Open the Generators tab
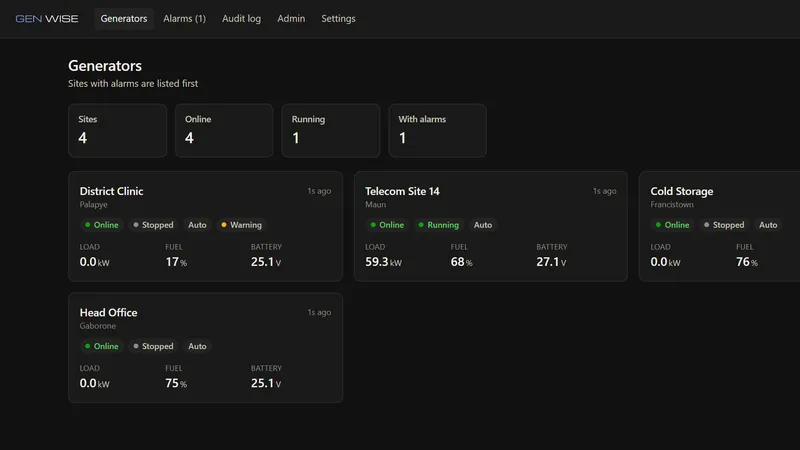 pyautogui.click(x=124, y=19)
